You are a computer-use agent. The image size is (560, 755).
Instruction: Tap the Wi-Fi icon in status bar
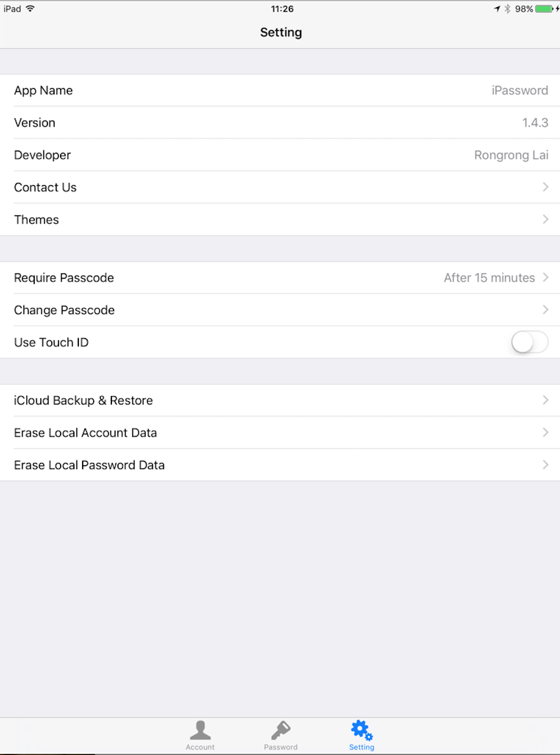(30, 8)
